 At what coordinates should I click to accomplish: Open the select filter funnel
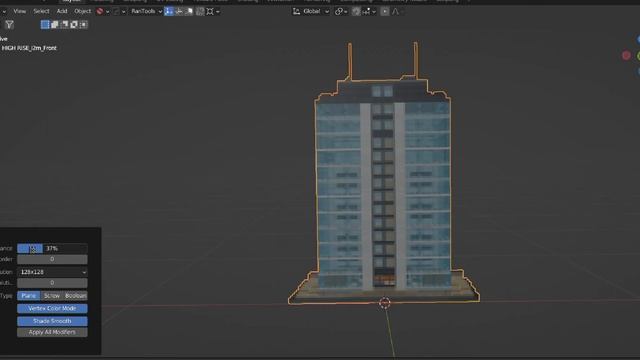[9, 25]
